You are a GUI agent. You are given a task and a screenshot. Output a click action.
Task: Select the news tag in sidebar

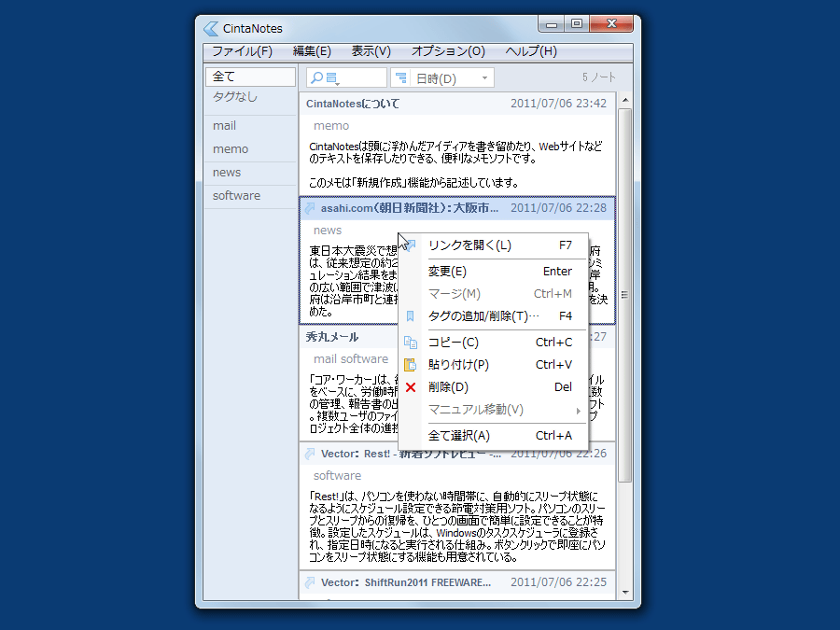click(x=227, y=173)
